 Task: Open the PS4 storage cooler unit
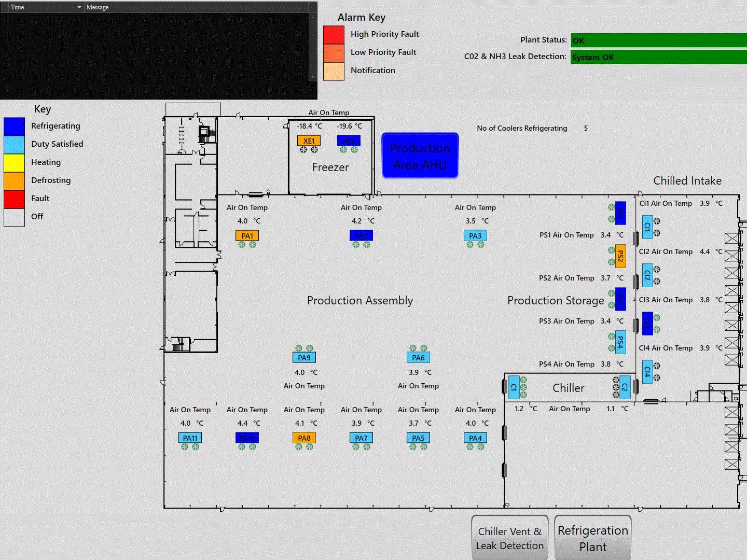[620, 342]
